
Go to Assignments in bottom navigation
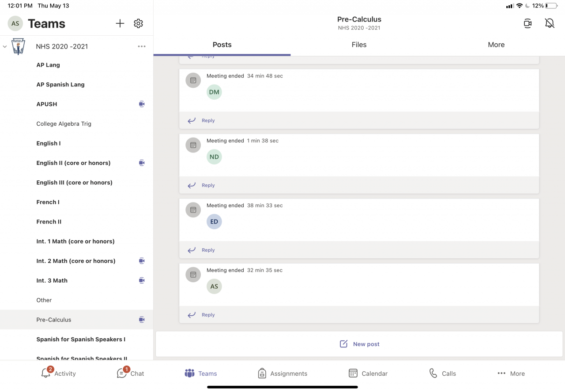click(x=282, y=373)
